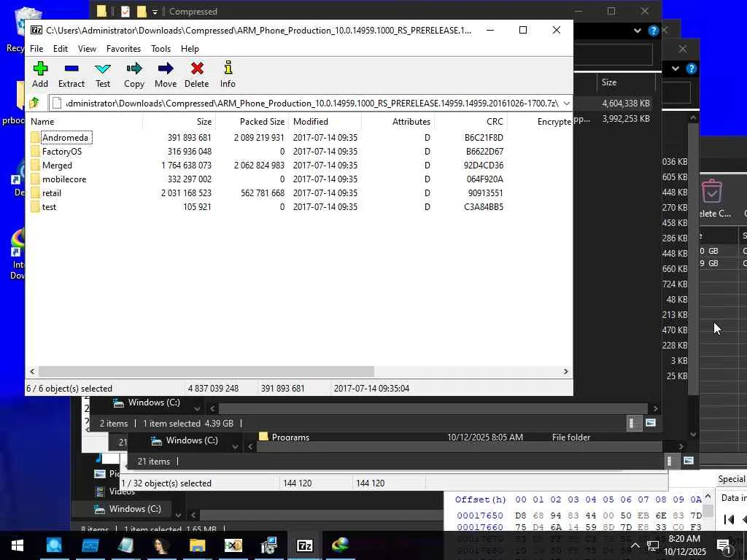This screenshot has height=560, width=747.
Task: Show hidden system tray icons
Action: pyautogui.click(x=635, y=545)
